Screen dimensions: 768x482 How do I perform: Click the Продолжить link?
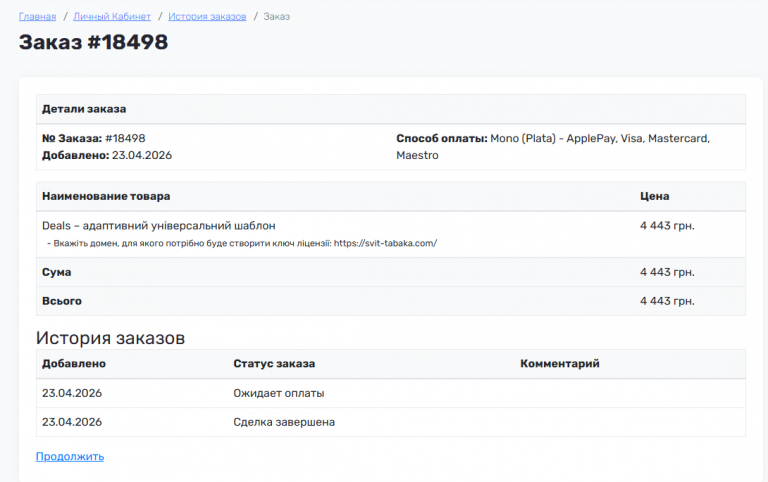click(x=70, y=456)
